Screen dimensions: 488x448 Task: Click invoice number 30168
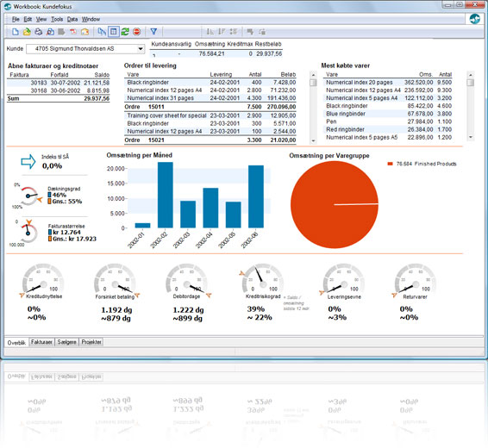click(39, 90)
